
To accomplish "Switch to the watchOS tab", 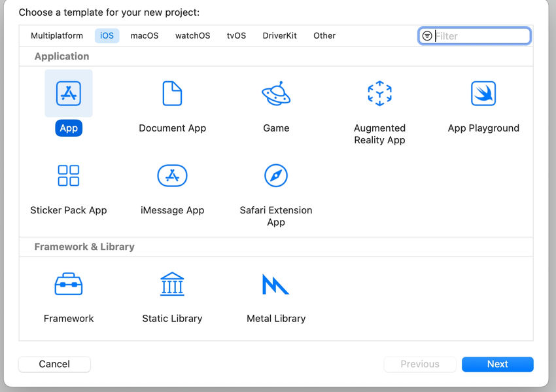I will (192, 36).
